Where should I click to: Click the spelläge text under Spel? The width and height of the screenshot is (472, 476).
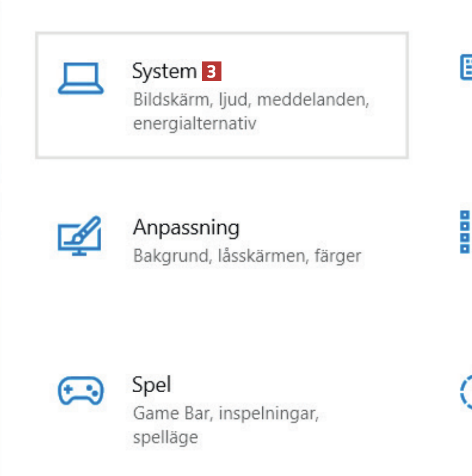click(165, 437)
